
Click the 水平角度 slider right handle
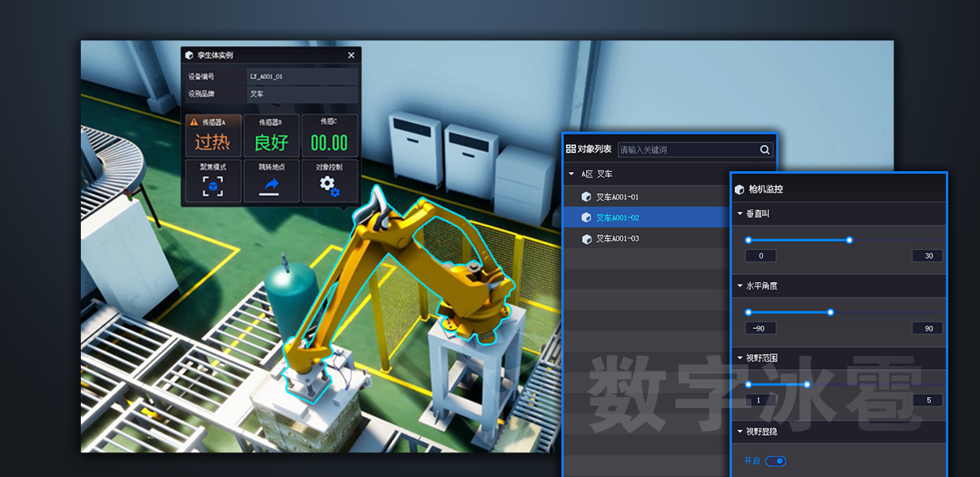pyautogui.click(x=830, y=312)
